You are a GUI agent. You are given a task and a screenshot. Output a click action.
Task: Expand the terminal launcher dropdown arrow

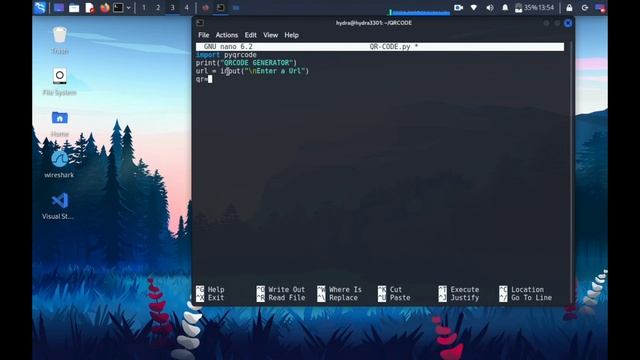129,7
